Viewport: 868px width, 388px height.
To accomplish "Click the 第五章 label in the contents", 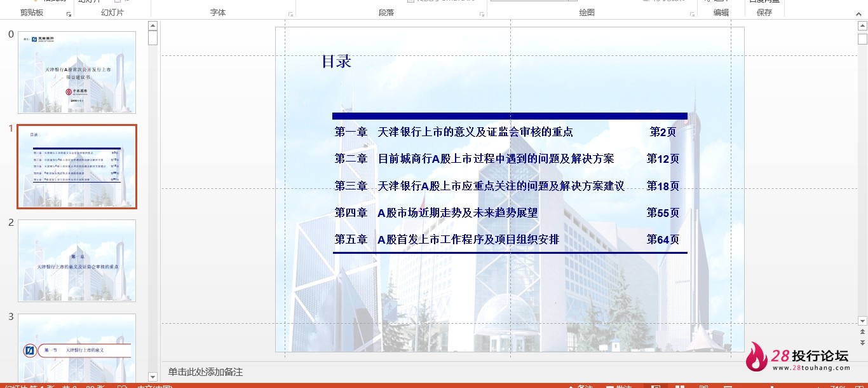I will click(x=351, y=240).
